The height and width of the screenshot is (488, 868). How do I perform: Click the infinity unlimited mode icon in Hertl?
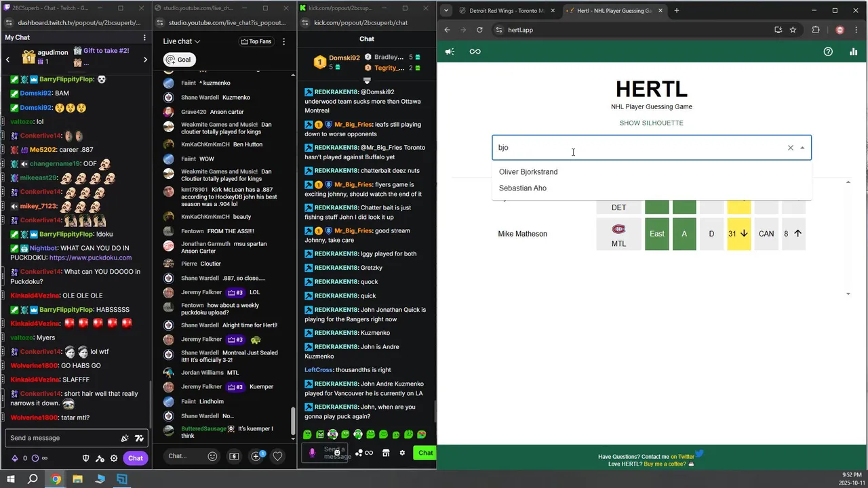[475, 52]
